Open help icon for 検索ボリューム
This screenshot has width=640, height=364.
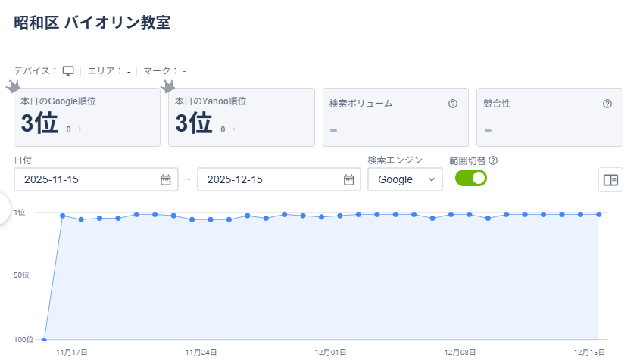pos(453,104)
